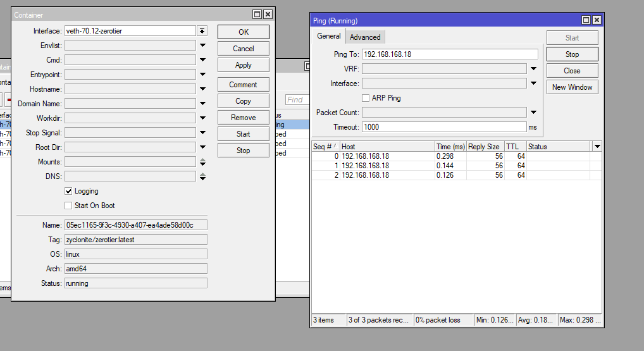Image resolution: width=644 pixels, height=351 pixels.
Task: Open the Interface dropdown in Container dialog
Action: point(202,31)
